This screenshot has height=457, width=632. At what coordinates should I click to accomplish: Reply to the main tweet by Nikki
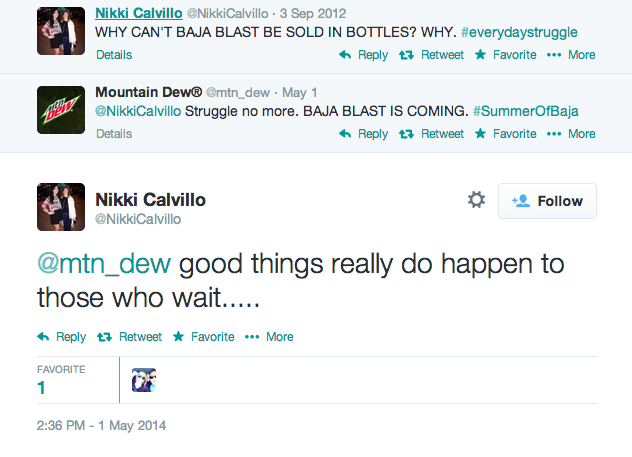pos(62,337)
